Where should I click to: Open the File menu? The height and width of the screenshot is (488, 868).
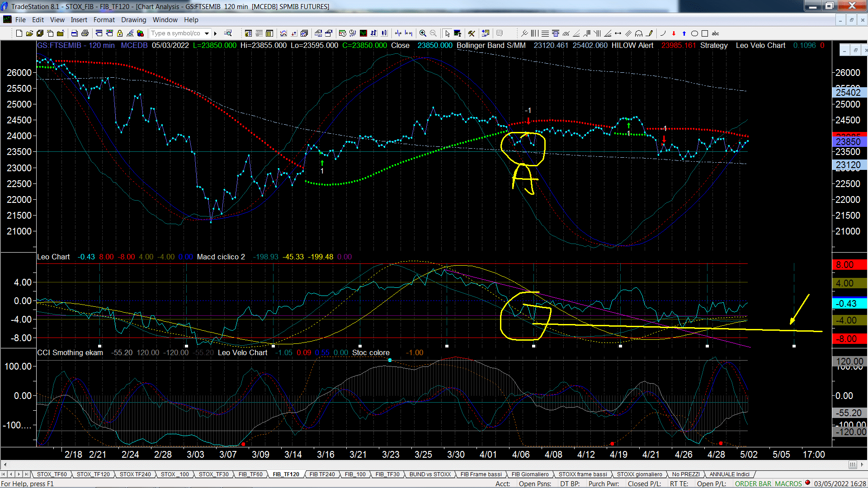pyautogui.click(x=20, y=20)
